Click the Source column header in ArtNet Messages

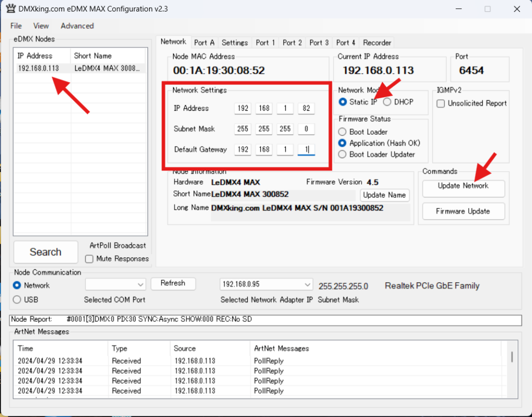click(x=210, y=348)
